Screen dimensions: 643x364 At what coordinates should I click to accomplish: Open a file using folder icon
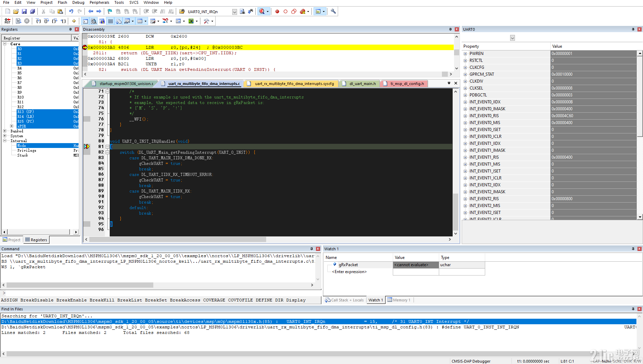click(16, 11)
